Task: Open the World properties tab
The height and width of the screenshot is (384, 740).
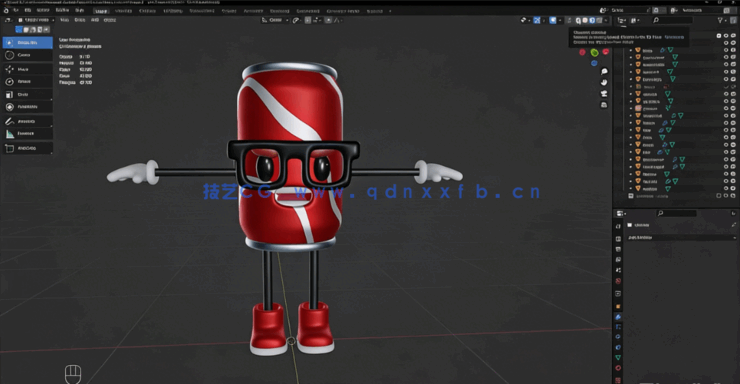Action: pyautogui.click(x=618, y=281)
